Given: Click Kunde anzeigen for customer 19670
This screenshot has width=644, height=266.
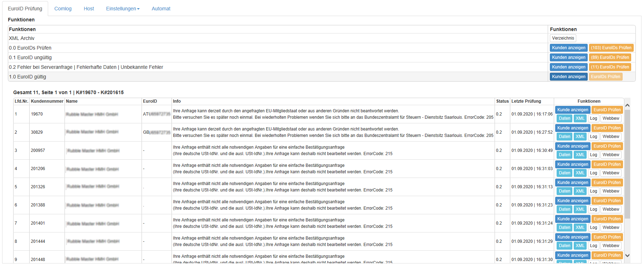Looking at the screenshot, I should pos(572,110).
